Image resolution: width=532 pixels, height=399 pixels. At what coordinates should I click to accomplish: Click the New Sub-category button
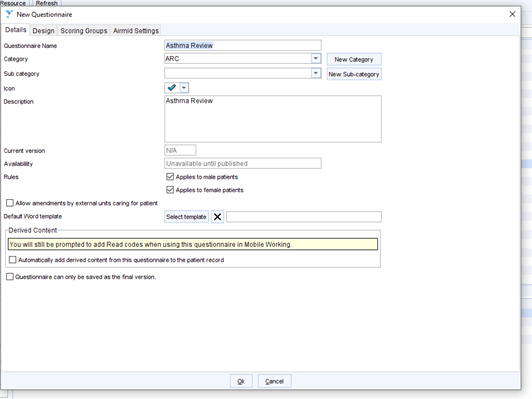354,74
